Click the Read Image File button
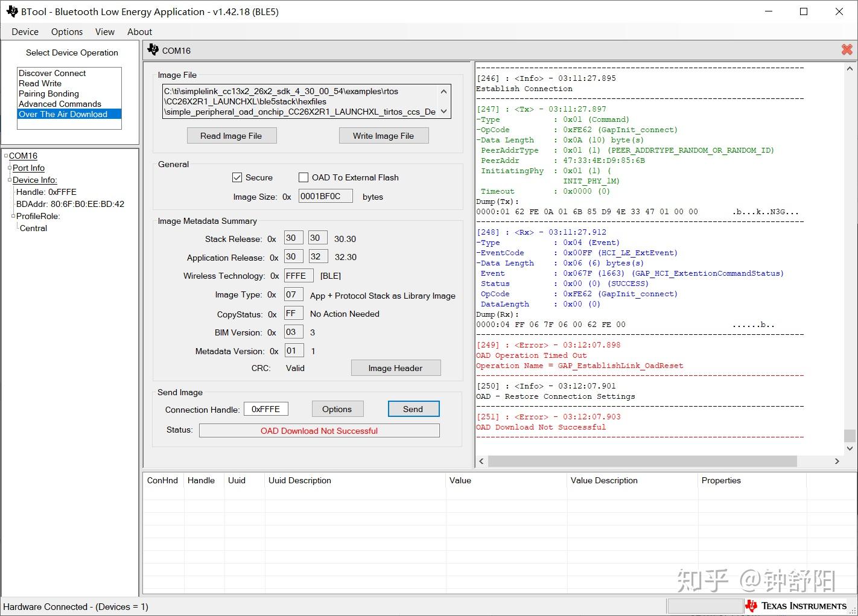Screen dimensions: 858x616 point(231,136)
